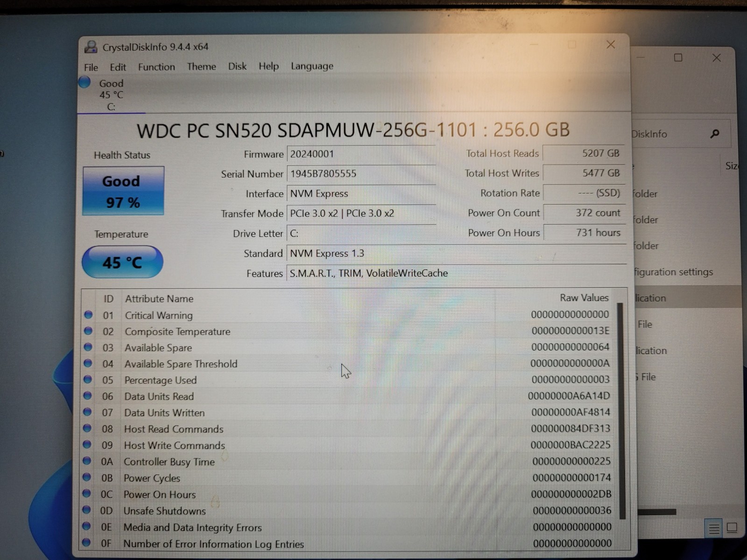The height and width of the screenshot is (560, 747).
Task: Click the Good 97 % health status button
Action: [x=123, y=191]
